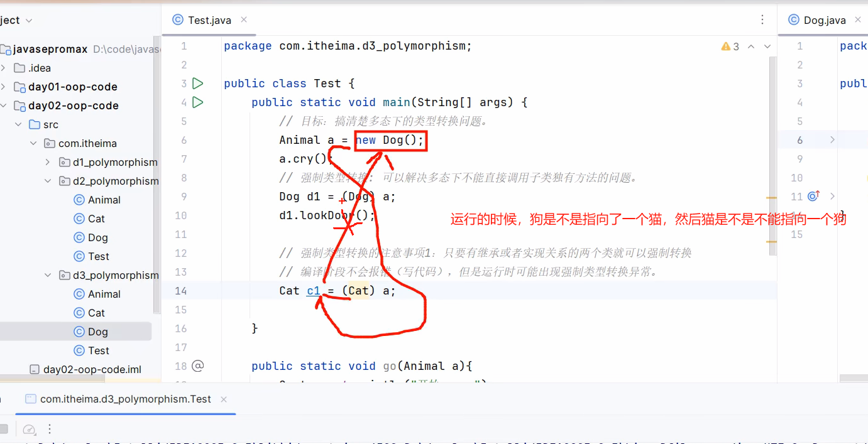Screen dimensions: 868x444
Task: Open the run panel speedometer profiler icon
Action: (29, 429)
